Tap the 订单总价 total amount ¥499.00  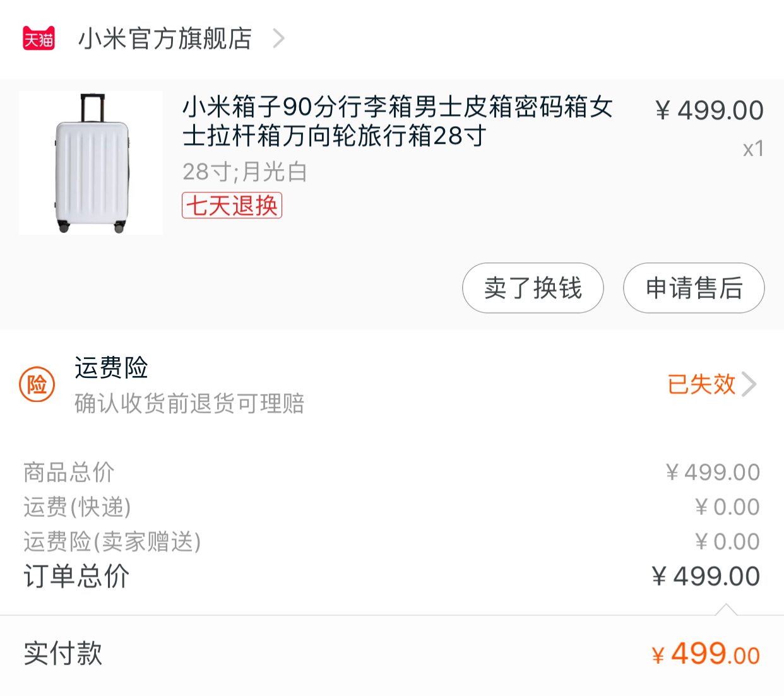pos(706,576)
